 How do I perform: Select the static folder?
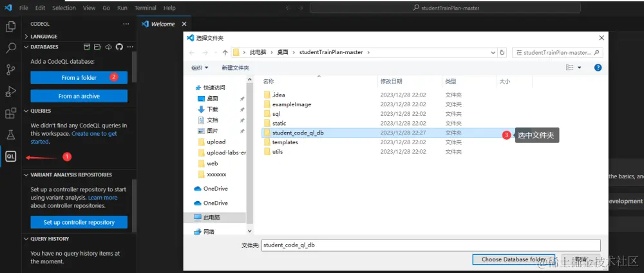(x=275, y=123)
